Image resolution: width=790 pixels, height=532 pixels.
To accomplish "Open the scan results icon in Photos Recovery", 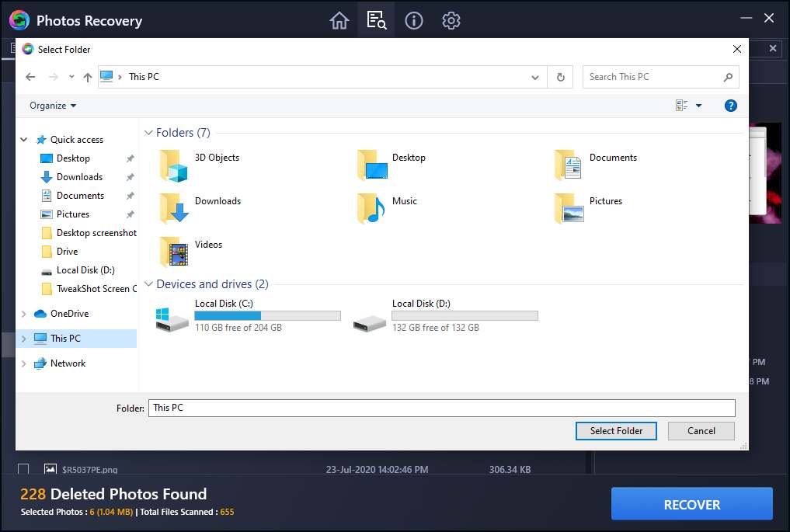I will pyautogui.click(x=377, y=21).
